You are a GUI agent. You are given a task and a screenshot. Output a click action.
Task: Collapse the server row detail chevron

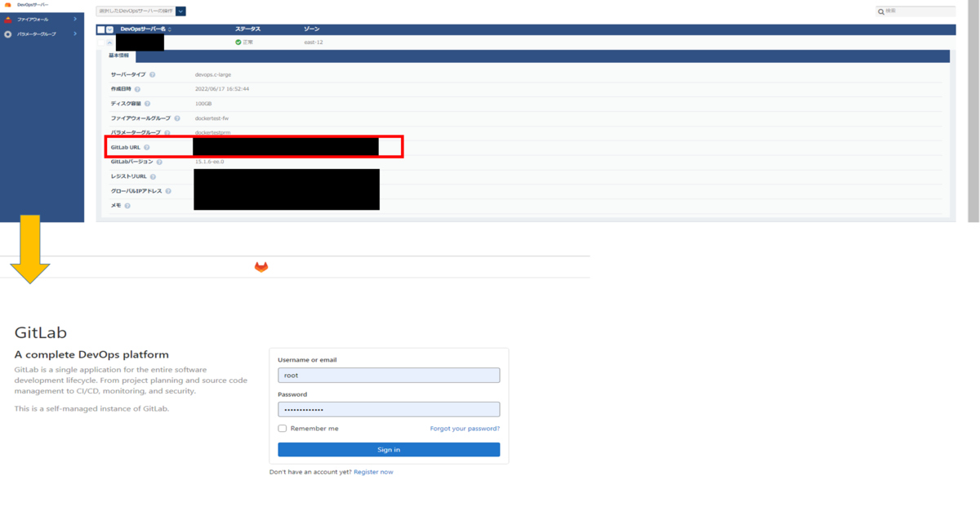[110, 42]
